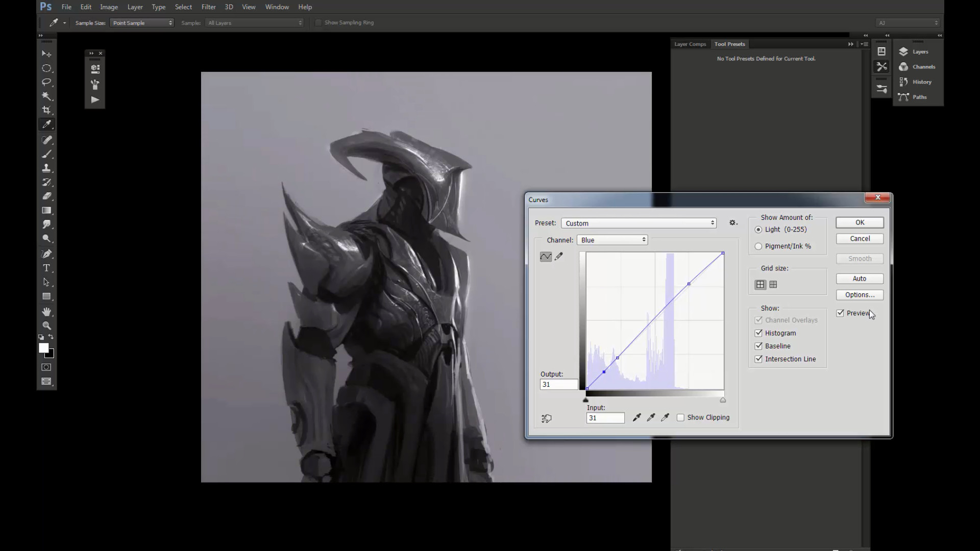Open the Channels panel
980x551 pixels.
(917, 67)
